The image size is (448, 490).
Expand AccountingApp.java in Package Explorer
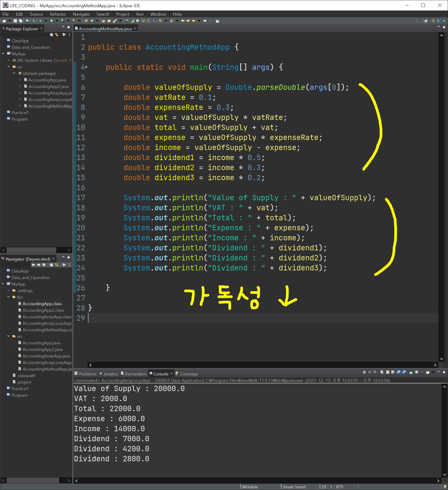pyautogui.click(x=20, y=80)
